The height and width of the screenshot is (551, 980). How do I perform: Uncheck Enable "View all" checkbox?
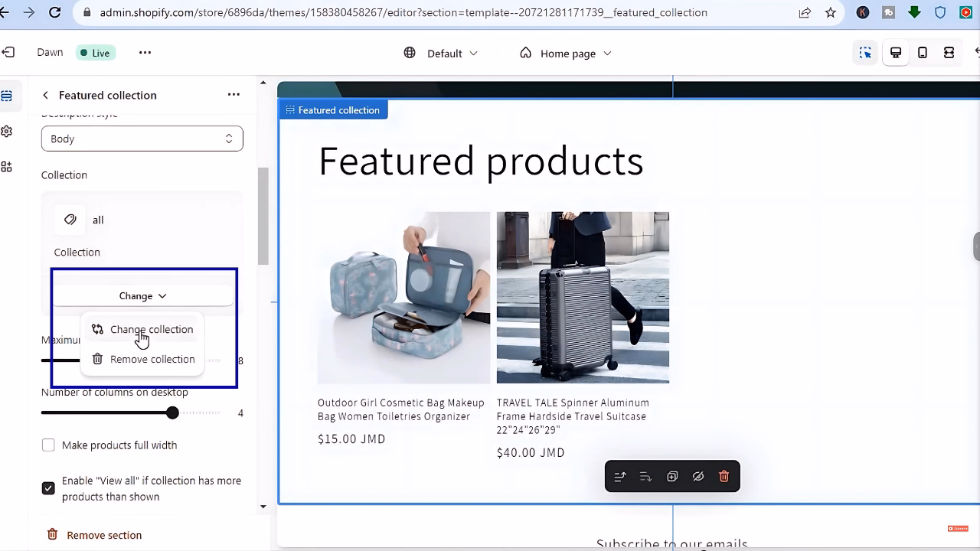[48, 488]
